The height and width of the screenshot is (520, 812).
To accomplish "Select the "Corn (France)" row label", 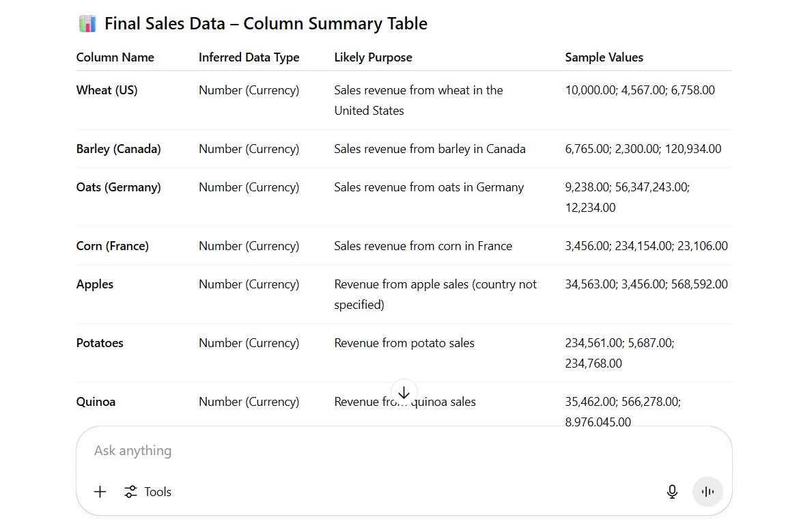I will pos(113,246).
